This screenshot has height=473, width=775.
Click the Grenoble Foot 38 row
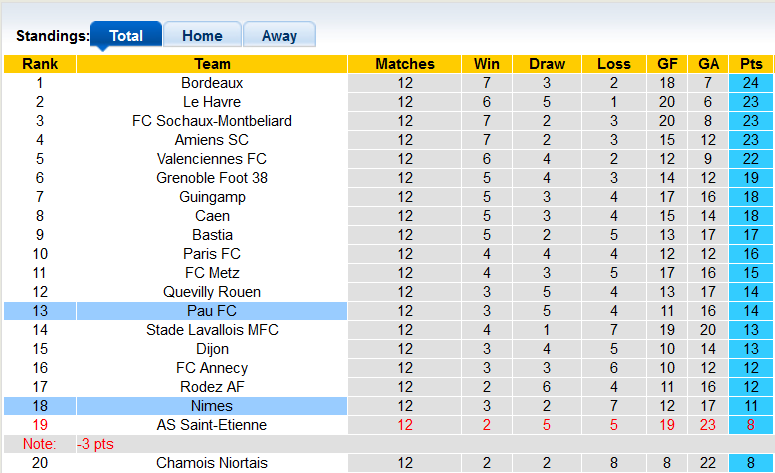(x=212, y=178)
